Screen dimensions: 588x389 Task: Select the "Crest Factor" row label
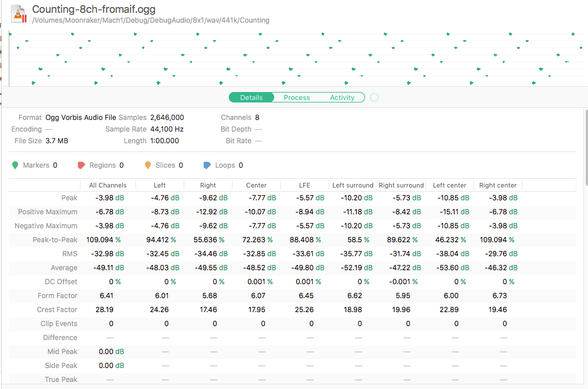57,310
